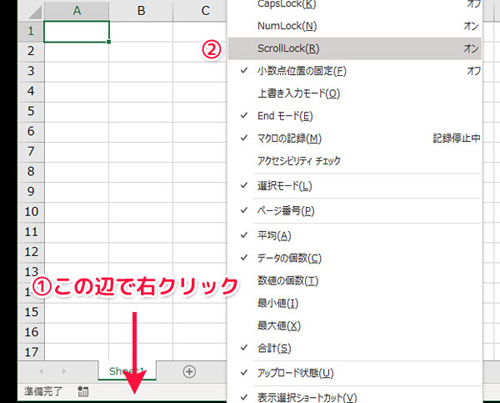Select the CapsLock(K) menu entry
This screenshot has height=403, width=500.
pyautogui.click(x=354, y=5)
